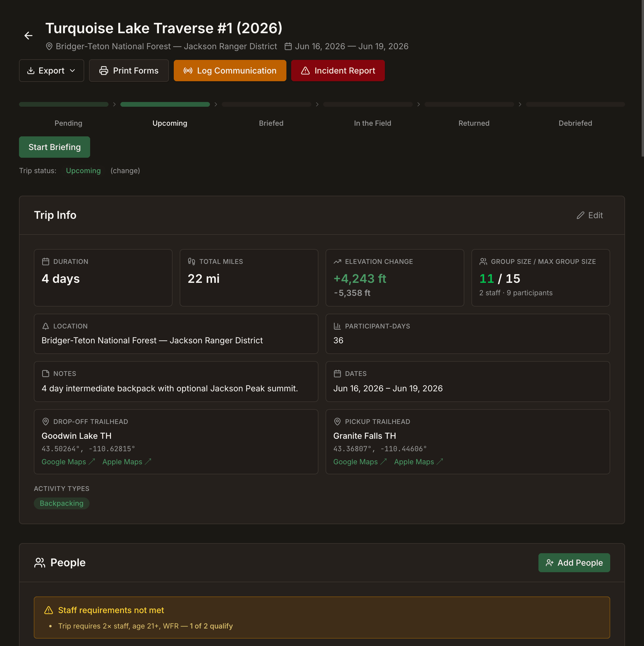Click the trending arrow icon for Elevation Change
This screenshot has height=646, width=644.
(337, 261)
